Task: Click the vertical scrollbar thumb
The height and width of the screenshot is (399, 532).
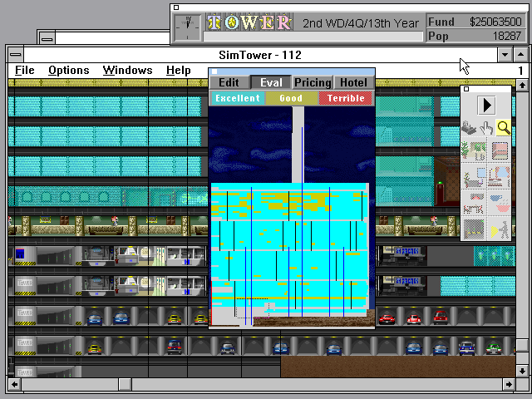Action: [522, 346]
